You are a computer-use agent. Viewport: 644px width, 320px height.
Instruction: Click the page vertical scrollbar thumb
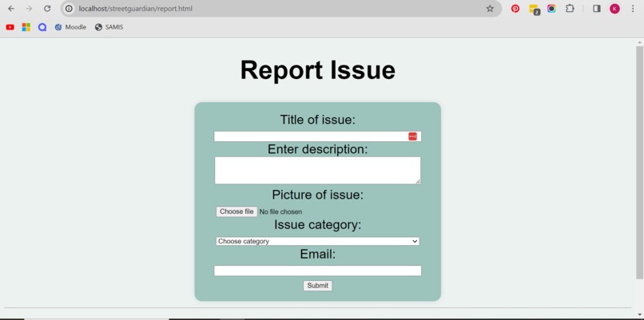click(639, 162)
